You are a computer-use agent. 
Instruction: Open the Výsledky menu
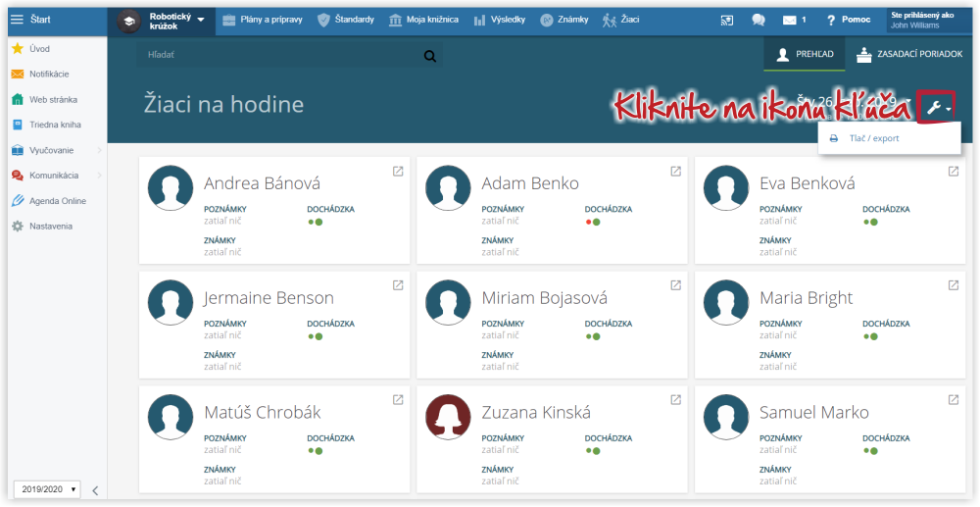coord(499,20)
